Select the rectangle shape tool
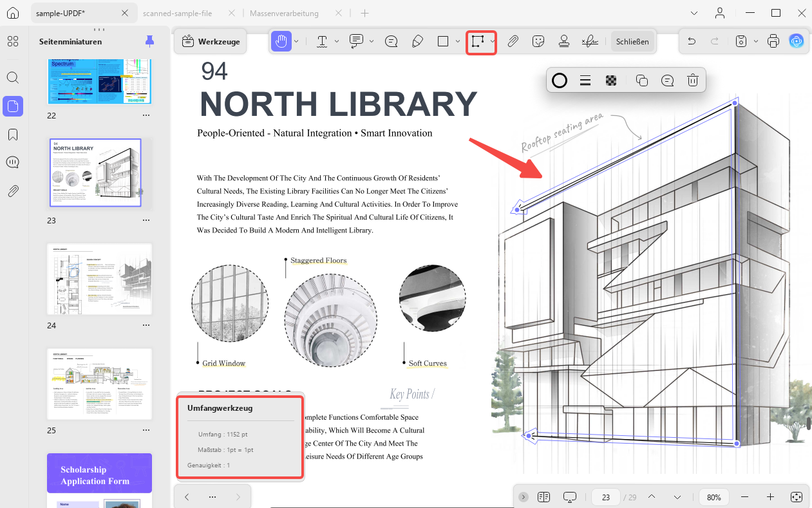 click(x=443, y=41)
